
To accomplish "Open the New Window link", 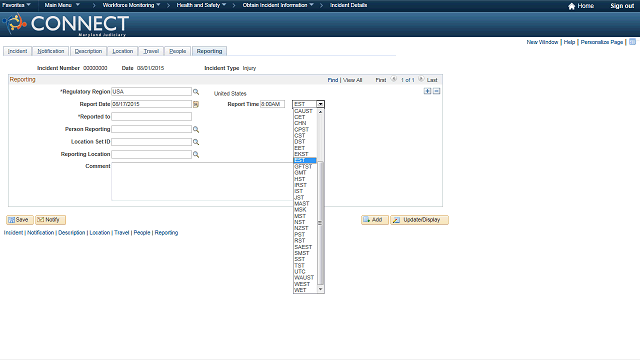I will pos(542,42).
